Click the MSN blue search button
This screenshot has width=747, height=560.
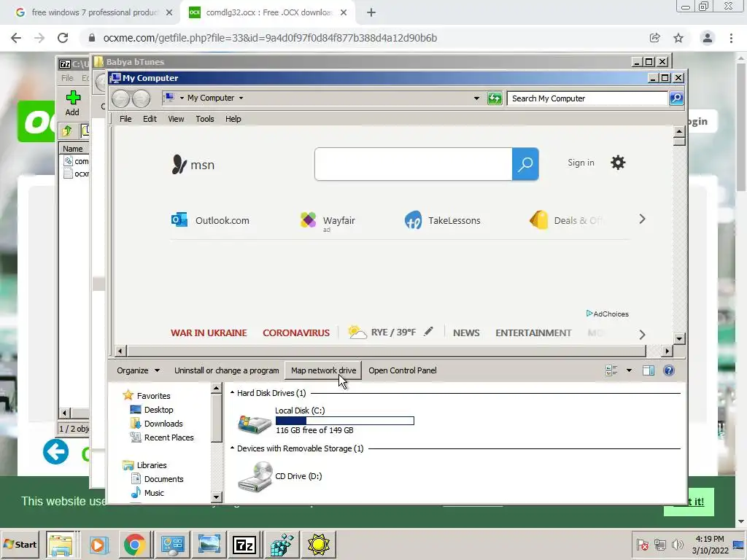[525, 164]
